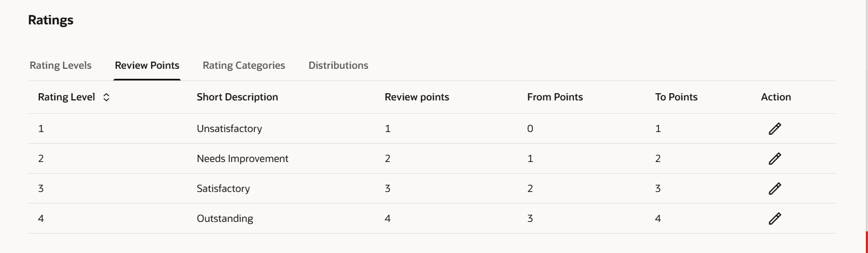Click the Short Description column header
The height and width of the screenshot is (253, 868).
pos(238,97)
